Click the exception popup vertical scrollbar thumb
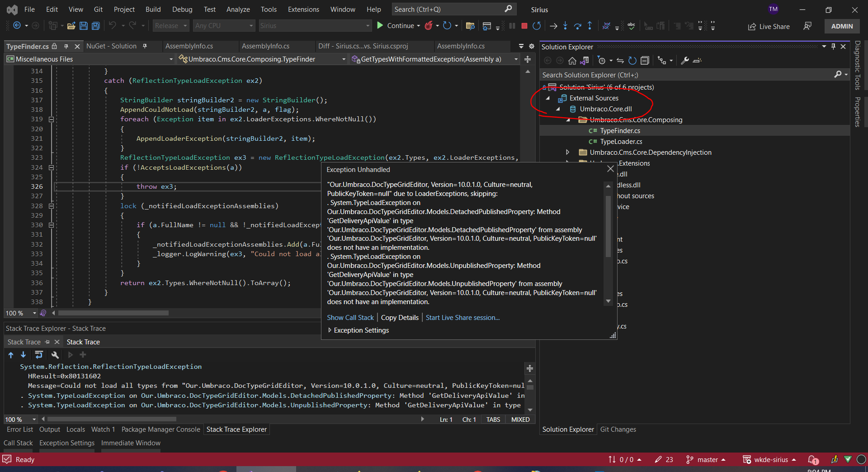This screenshot has height=472, width=868. point(608,226)
